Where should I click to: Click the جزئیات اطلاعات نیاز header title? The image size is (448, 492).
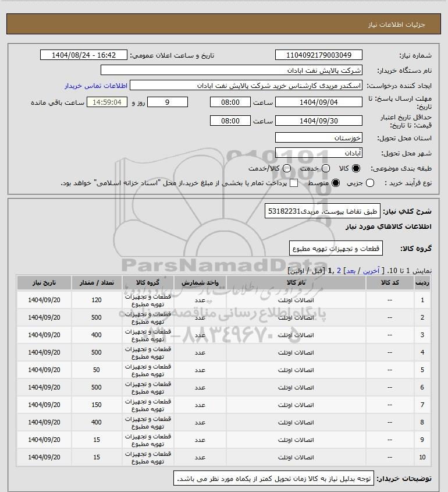(x=397, y=24)
